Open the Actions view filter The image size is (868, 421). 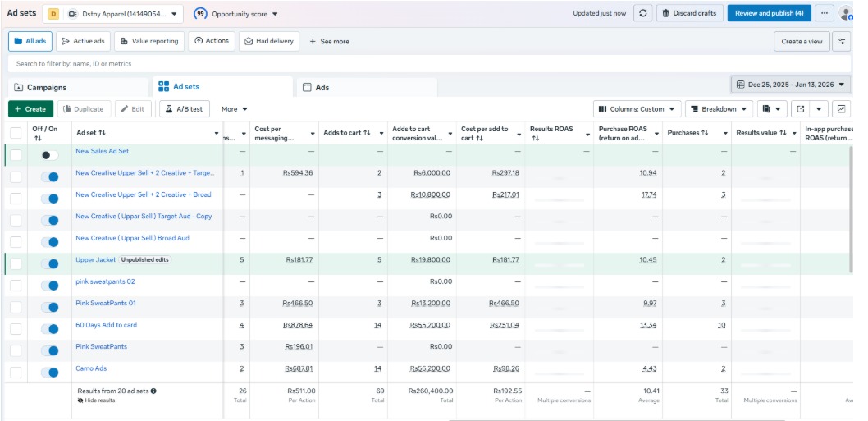[212, 42]
